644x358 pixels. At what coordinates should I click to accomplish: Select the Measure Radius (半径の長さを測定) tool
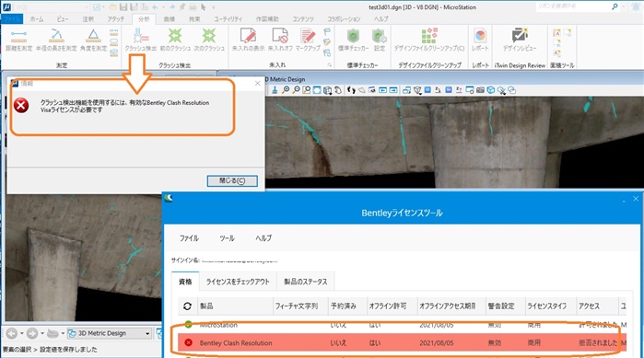(x=56, y=40)
